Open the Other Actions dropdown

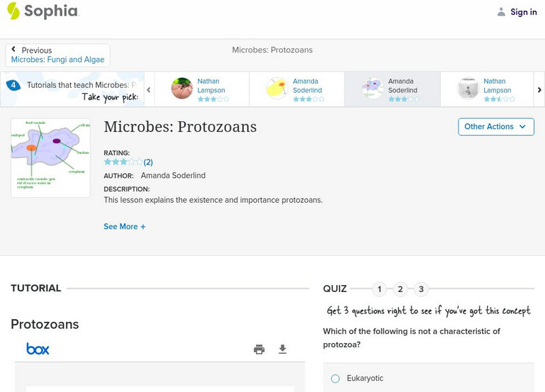pyautogui.click(x=495, y=127)
